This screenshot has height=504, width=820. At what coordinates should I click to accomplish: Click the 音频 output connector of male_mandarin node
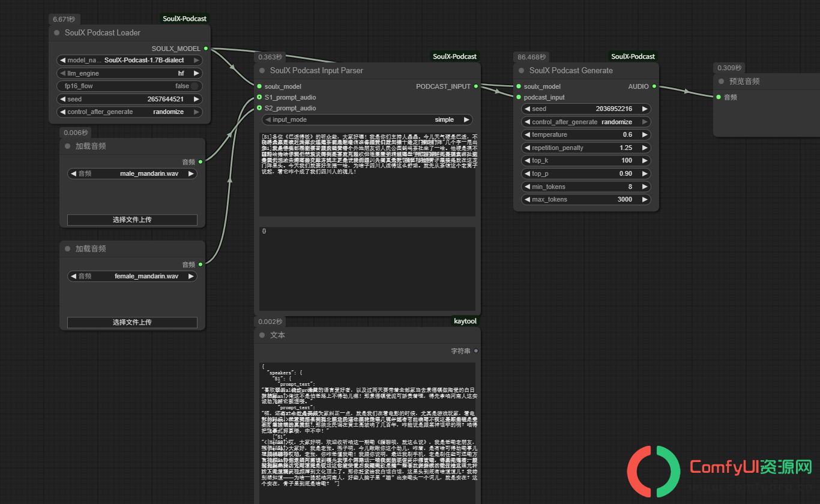200,162
